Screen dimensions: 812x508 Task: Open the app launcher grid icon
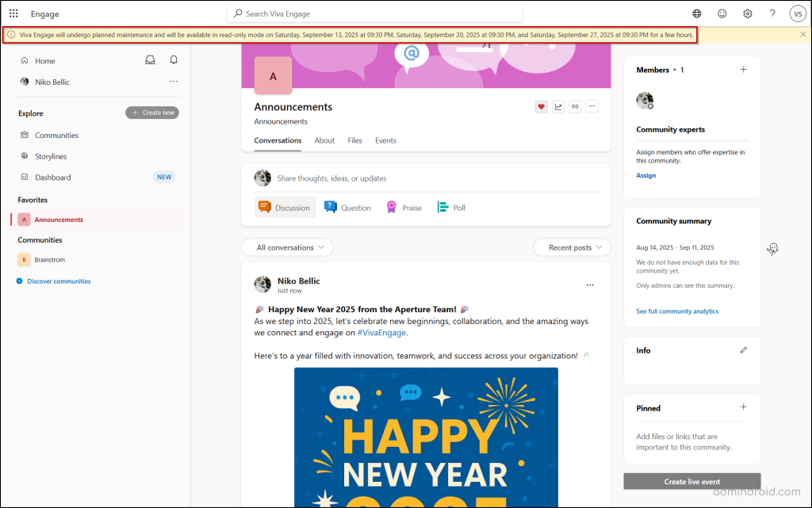point(13,13)
